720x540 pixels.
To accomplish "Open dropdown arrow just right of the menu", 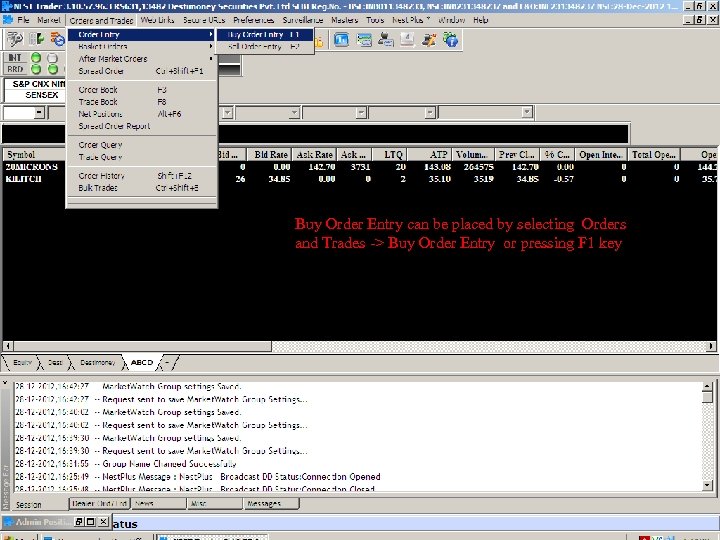I will [227, 112].
